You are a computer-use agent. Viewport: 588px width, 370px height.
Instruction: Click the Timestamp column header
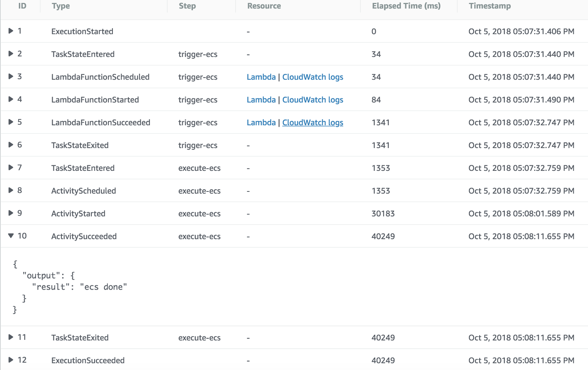click(x=490, y=6)
